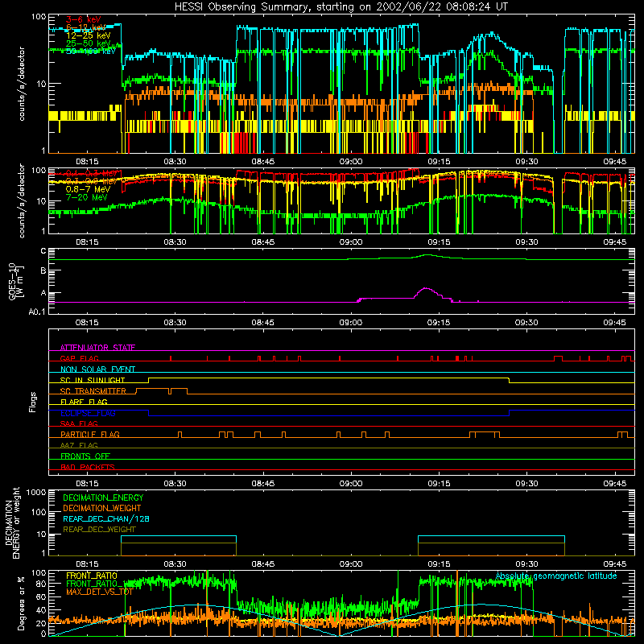Select the DECIMATION_WEIGHT legend label

[x=102, y=508]
